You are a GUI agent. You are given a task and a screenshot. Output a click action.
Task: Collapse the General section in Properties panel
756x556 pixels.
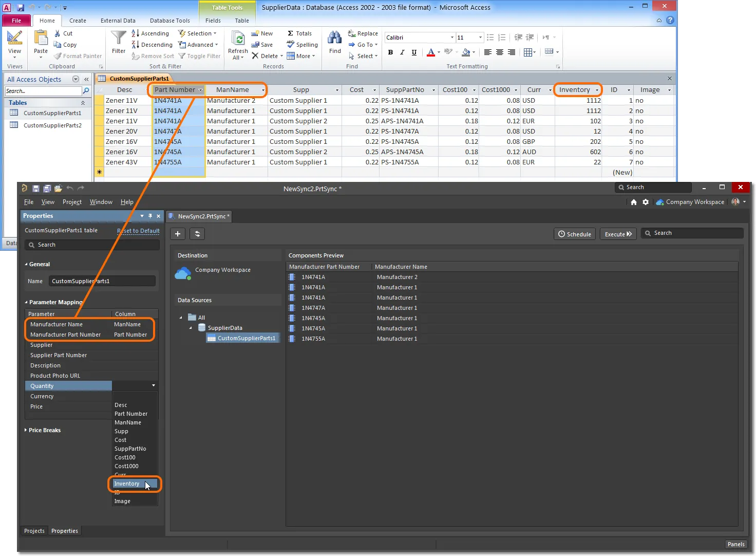tap(26, 264)
